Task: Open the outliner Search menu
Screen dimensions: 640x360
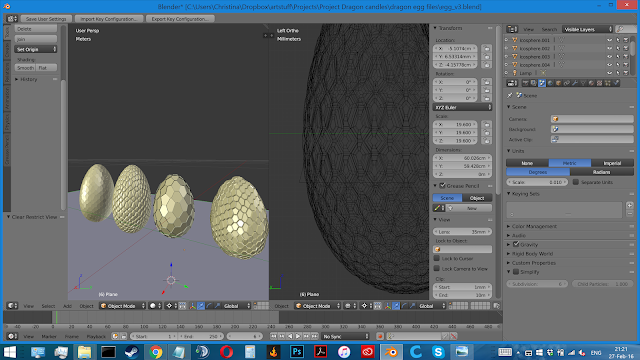Action: pos(549,29)
